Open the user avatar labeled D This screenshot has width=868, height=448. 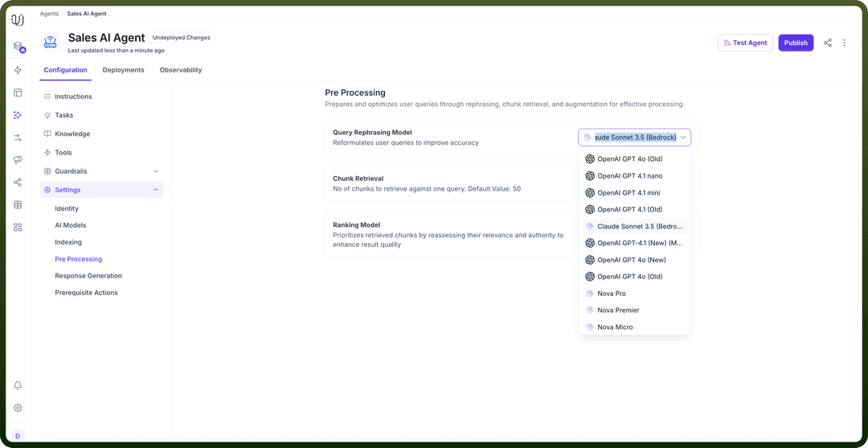point(18,436)
